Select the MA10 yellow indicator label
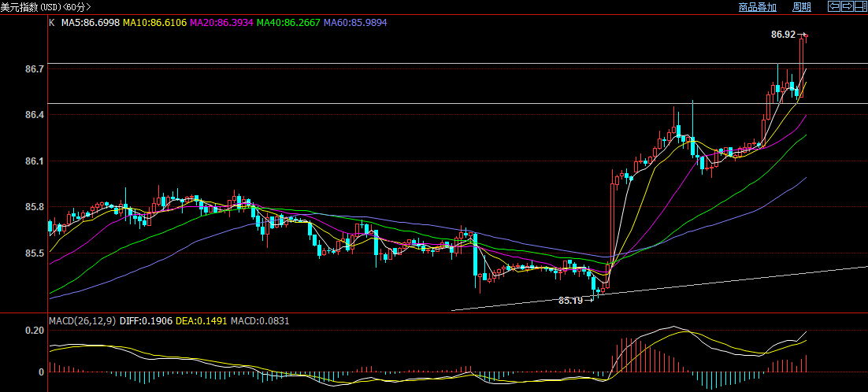This screenshot has height=392, width=868. [x=154, y=23]
